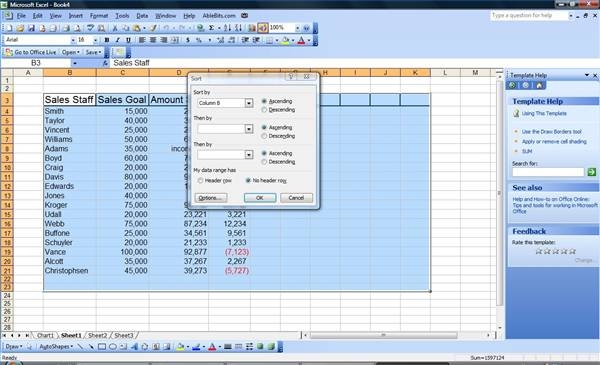Toggle Bold formatting
600x365 pixels.
coord(107,40)
